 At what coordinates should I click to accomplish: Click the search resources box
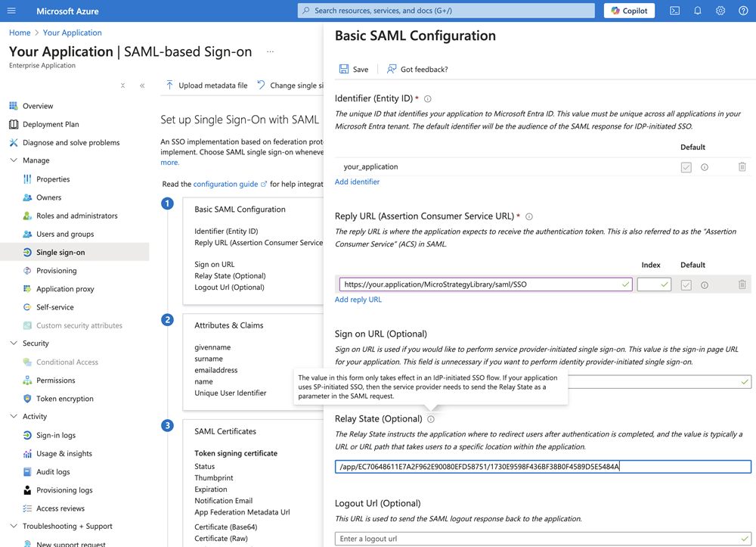[446, 11]
